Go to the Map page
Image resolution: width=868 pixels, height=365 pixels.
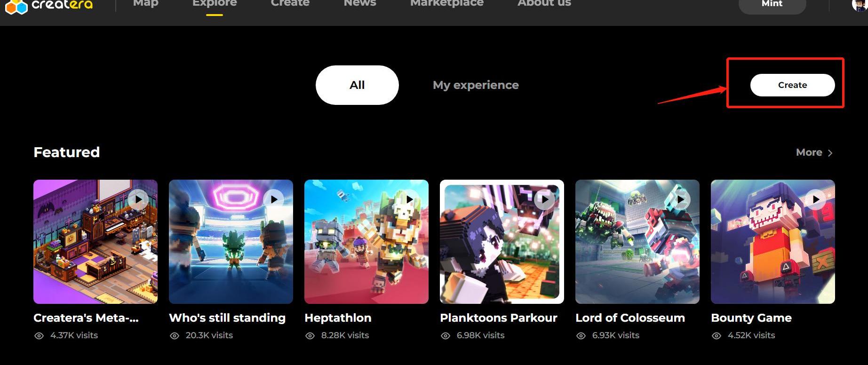146,3
